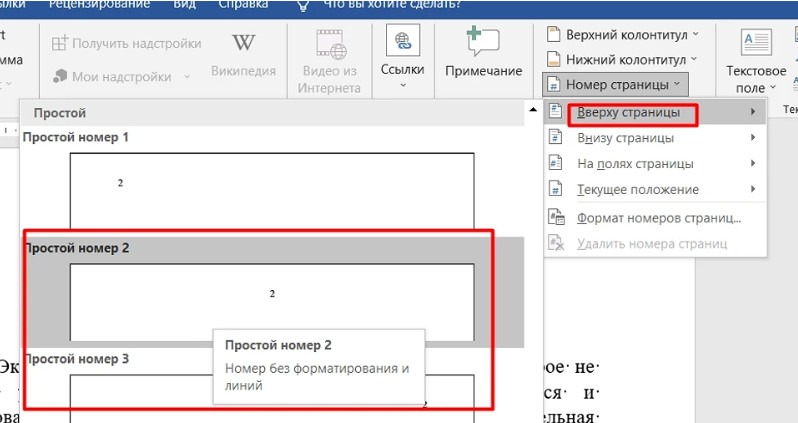Select the Простой номер 1 thumbnail
The width and height of the screenshot is (798, 423).
[271, 190]
